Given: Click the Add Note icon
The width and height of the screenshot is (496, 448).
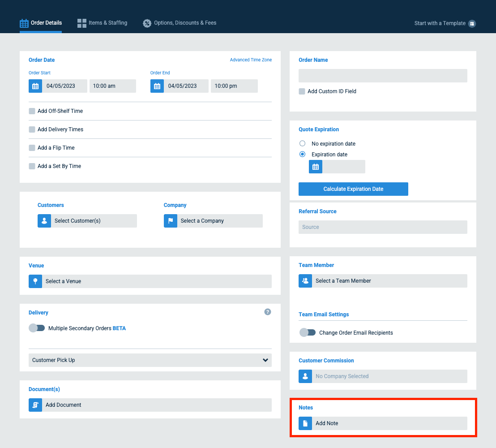Looking at the screenshot, I should (305, 423).
